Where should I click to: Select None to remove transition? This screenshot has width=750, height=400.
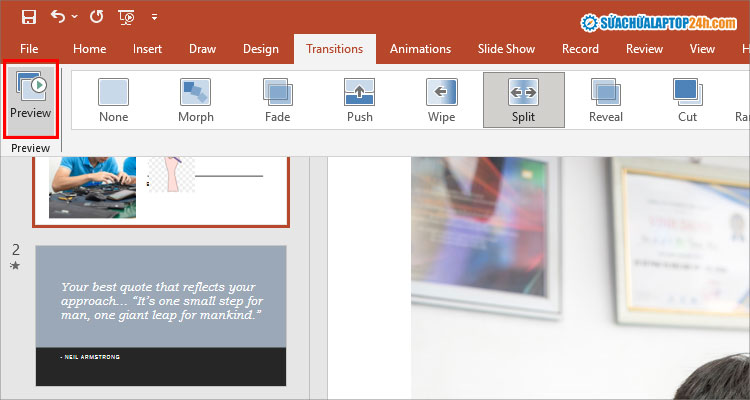(113, 100)
